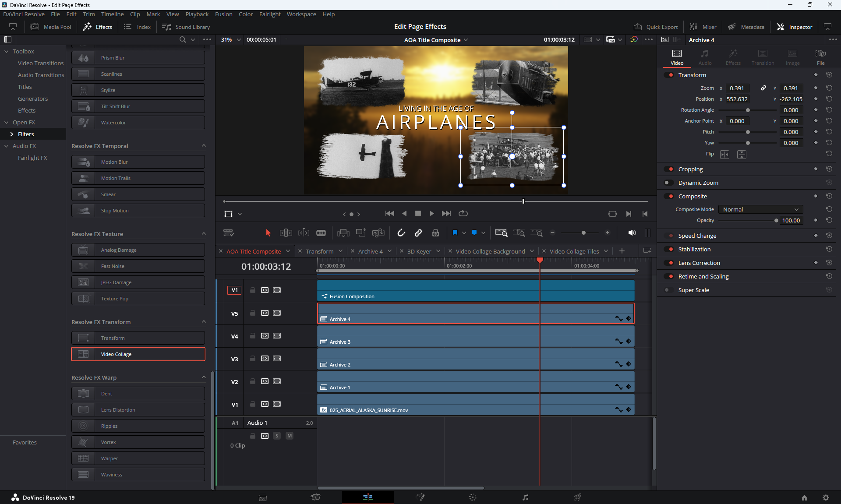This screenshot has height=504, width=841.
Task: Click the Flip horizontal icon in Inspector
Action: (x=725, y=154)
